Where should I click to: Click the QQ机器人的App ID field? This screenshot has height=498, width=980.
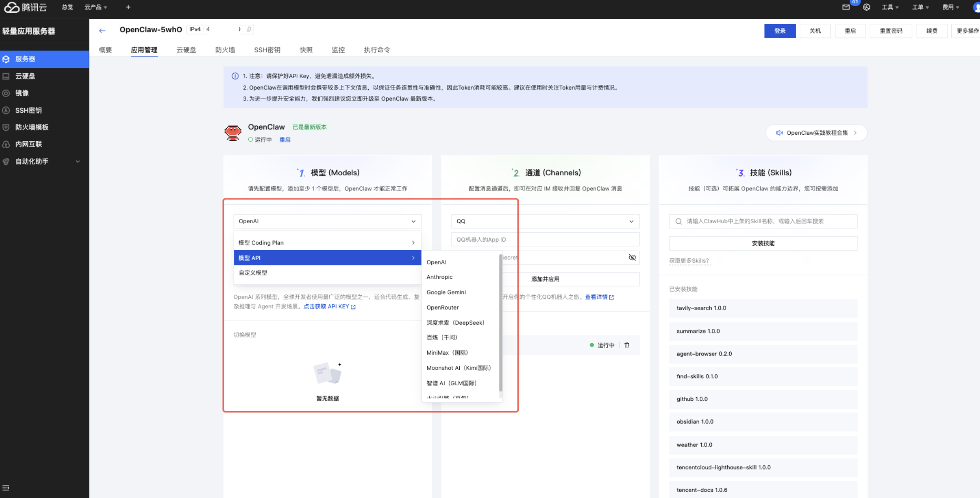pyautogui.click(x=545, y=240)
